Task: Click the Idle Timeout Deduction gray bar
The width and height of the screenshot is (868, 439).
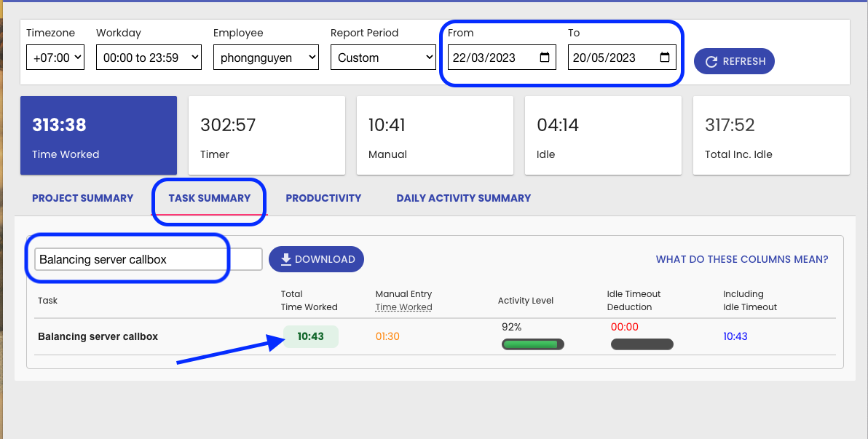Action: pyautogui.click(x=642, y=344)
